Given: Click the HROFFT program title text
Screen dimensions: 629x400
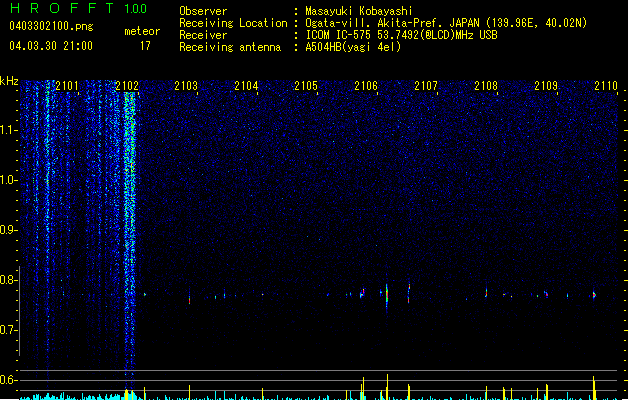Looking at the screenshot, I should tap(62, 8).
